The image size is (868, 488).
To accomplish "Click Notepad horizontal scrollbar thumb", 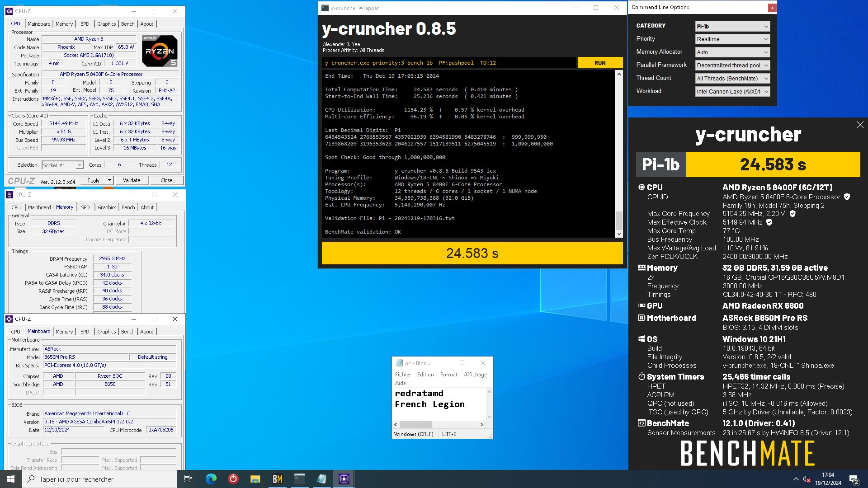I will pyautogui.click(x=415, y=425).
